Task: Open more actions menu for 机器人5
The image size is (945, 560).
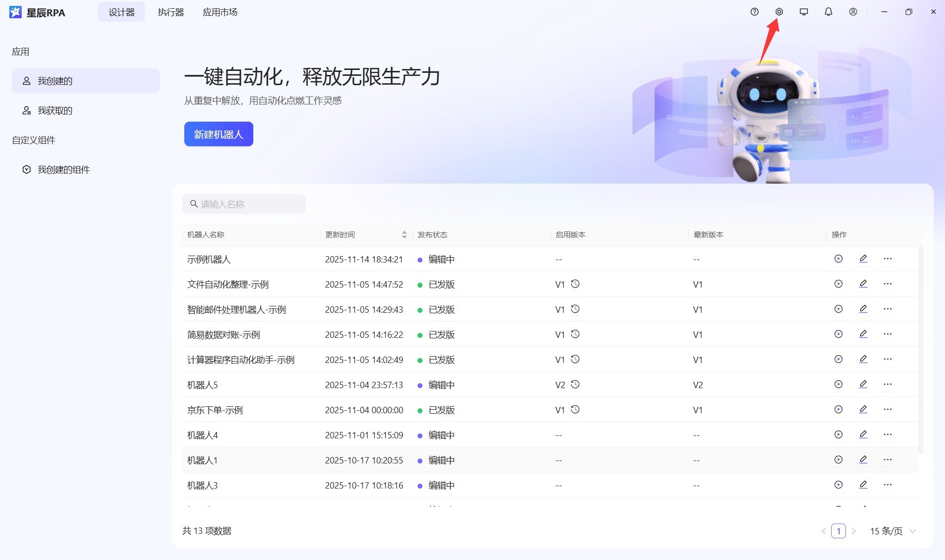Action: click(888, 384)
